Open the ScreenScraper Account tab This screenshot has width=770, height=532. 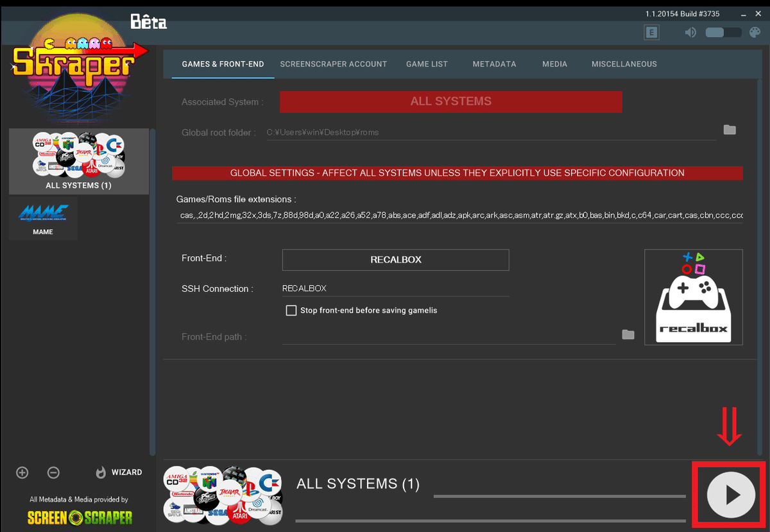[x=334, y=64]
